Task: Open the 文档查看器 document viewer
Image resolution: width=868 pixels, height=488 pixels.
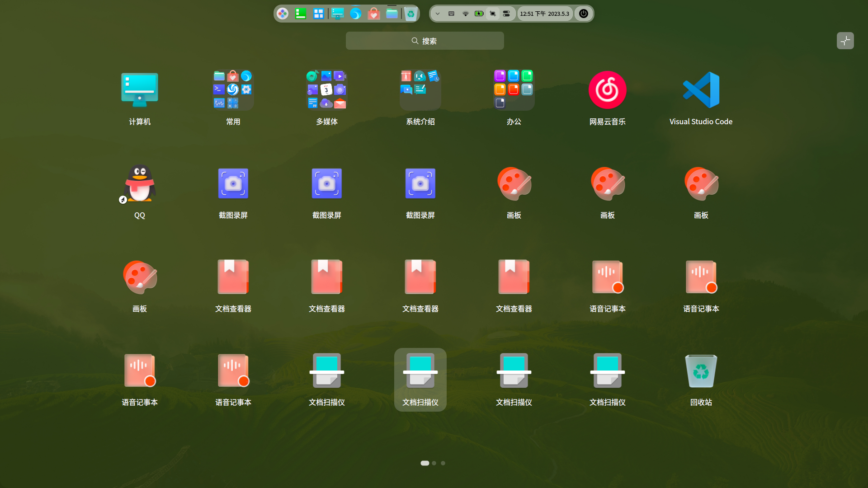Action: pos(233,277)
